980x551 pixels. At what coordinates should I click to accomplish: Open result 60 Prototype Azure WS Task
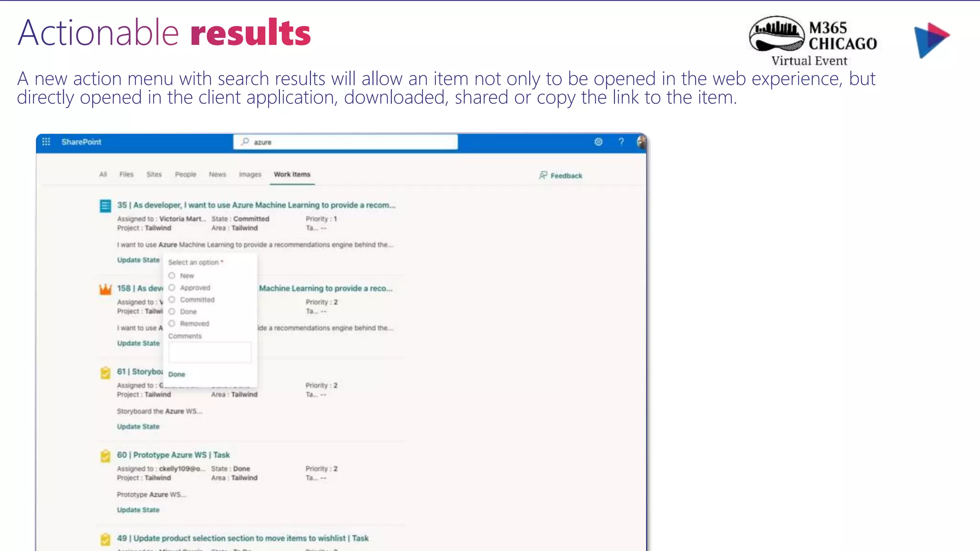coord(173,454)
